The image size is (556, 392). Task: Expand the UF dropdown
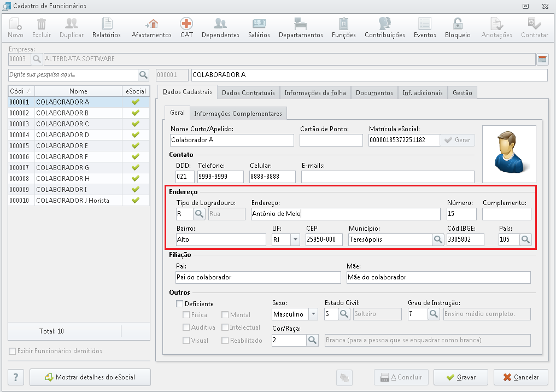pyautogui.click(x=295, y=239)
